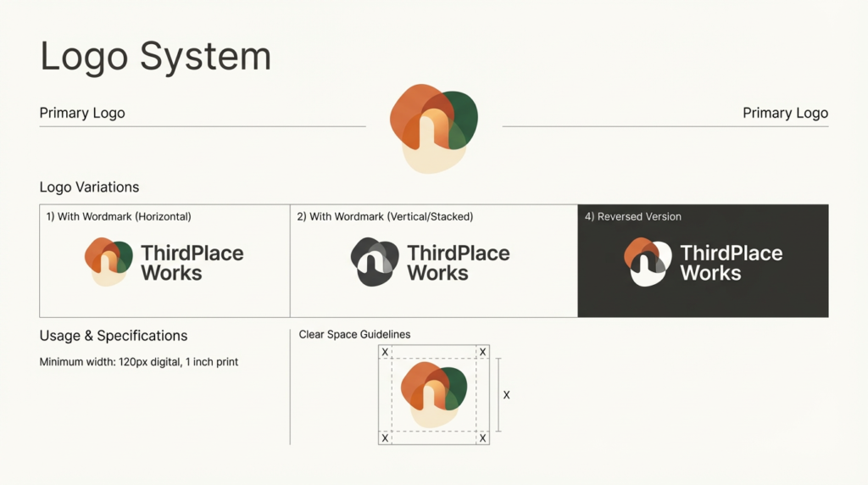
Task: Click the X height label beside the vertical bracket
Action: click(507, 395)
